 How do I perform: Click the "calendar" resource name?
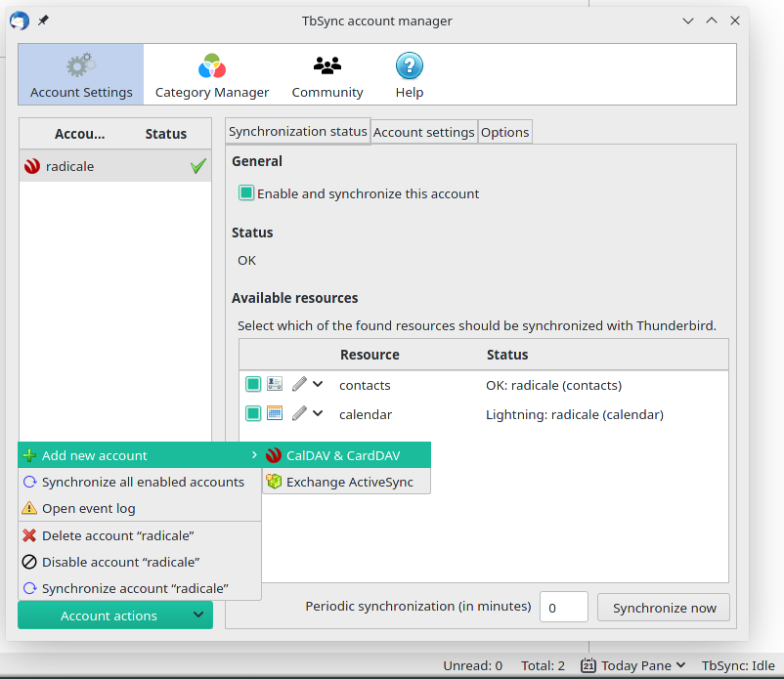(366, 414)
